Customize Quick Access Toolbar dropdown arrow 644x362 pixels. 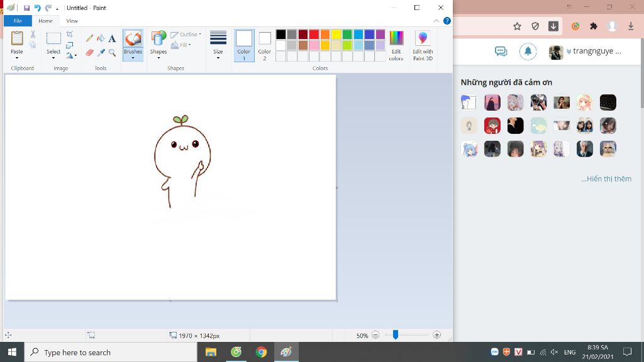(x=57, y=9)
